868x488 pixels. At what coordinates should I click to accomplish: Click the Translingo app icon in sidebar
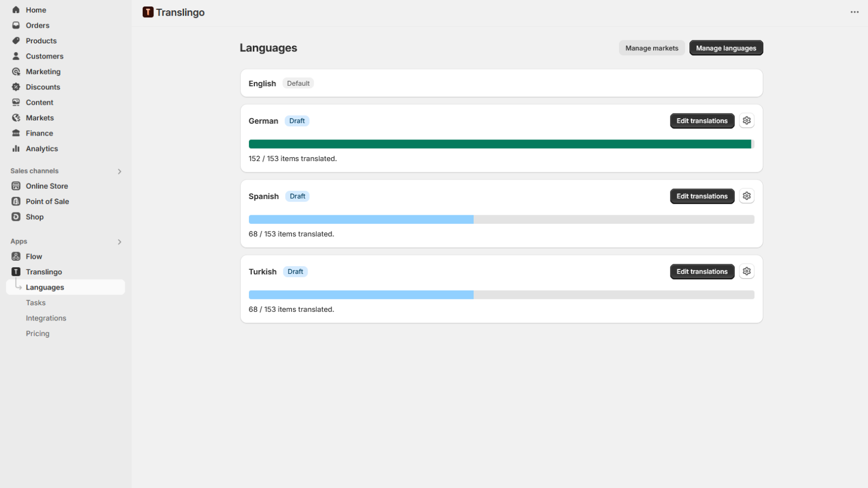[16, 272]
